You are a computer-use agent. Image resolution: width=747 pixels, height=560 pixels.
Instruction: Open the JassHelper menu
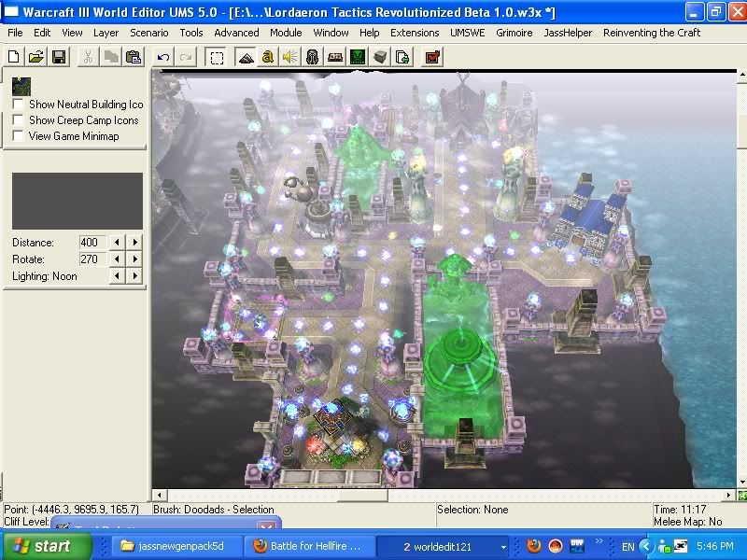[568, 33]
